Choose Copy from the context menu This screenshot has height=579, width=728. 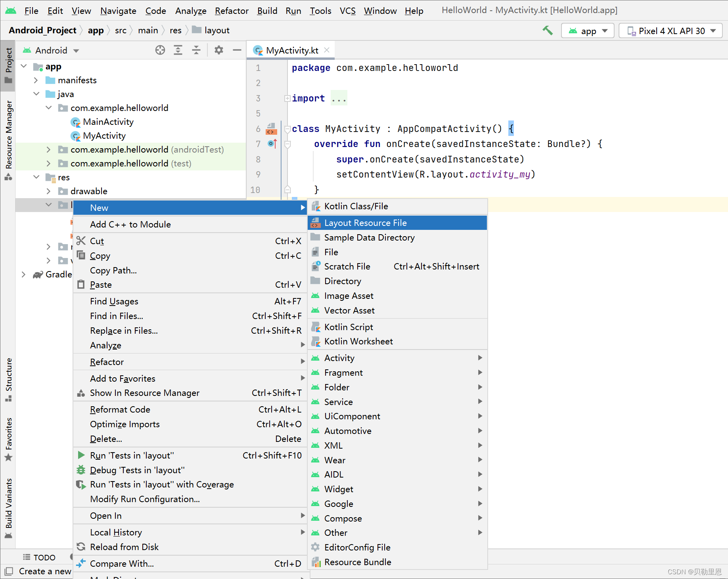(x=190, y=256)
